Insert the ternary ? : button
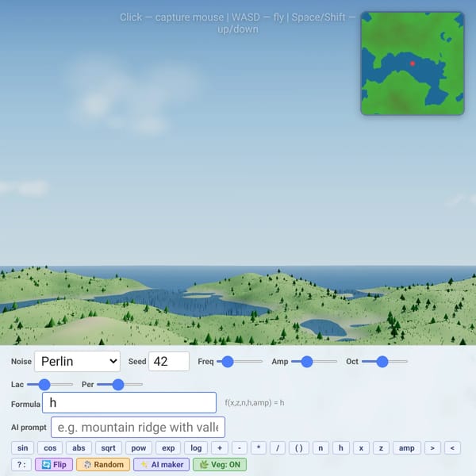 [x=21, y=464]
